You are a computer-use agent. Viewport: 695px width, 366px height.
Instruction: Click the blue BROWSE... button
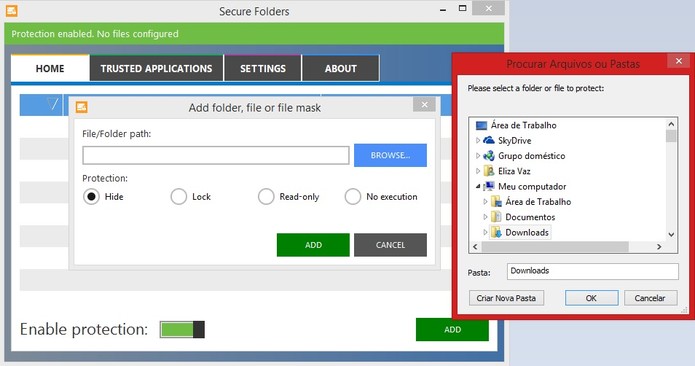coord(390,155)
